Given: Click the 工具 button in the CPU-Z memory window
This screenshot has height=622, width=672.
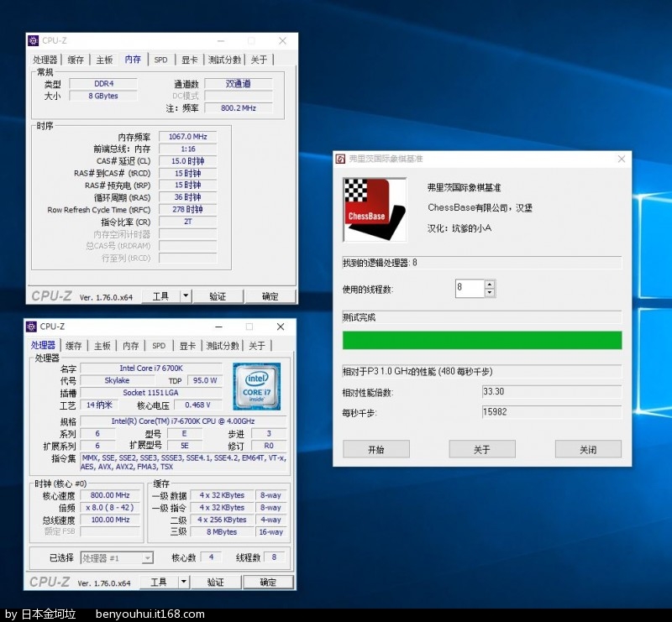Looking at the screenshot, I should (x=161, y=296).
